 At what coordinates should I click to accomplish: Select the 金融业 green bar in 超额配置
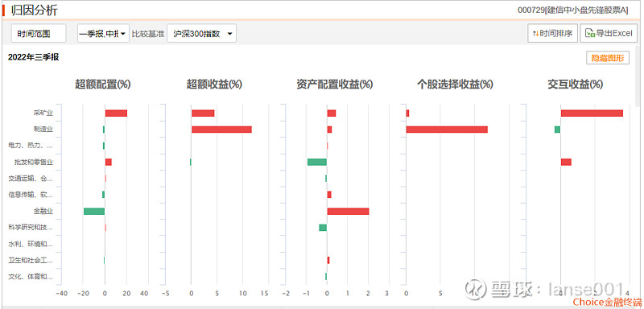94,212
